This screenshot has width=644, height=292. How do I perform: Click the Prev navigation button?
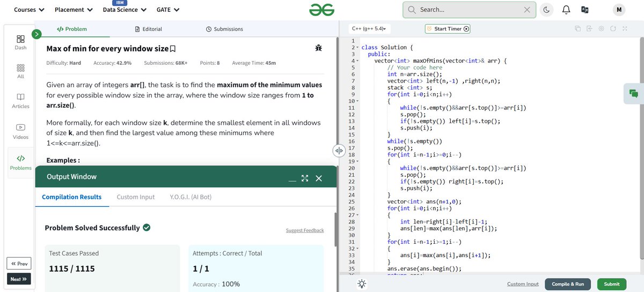click(19, 264)
